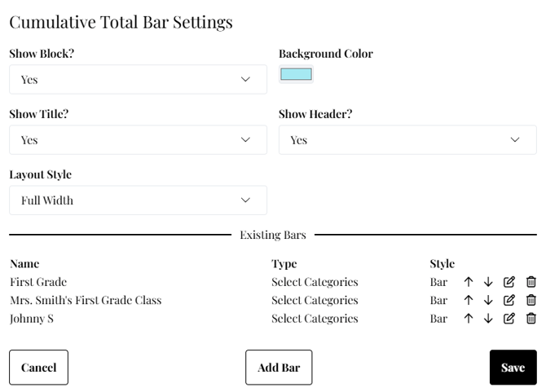Edit the First Grade bar
Screen dimensions: 546x392
pos(509,282)
